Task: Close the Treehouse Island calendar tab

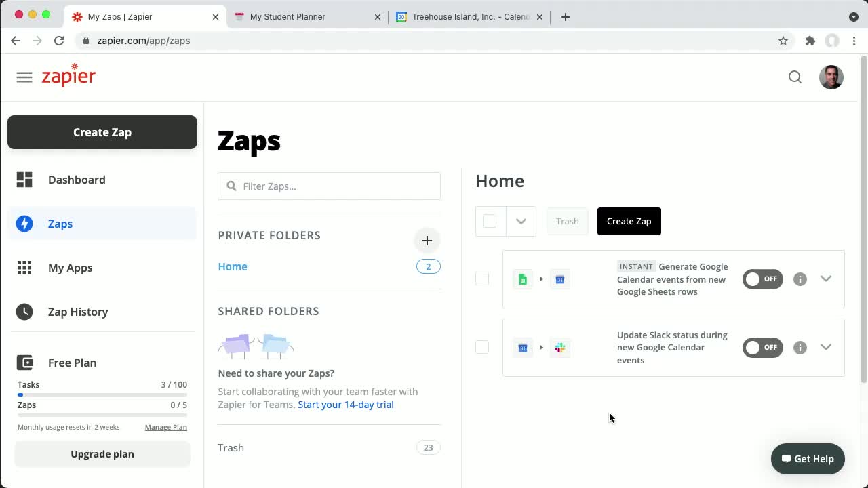Action: [x=540, y=17]
